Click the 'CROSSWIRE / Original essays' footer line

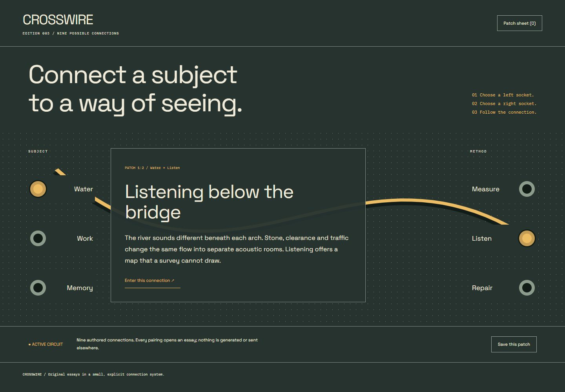click(93, 374)
